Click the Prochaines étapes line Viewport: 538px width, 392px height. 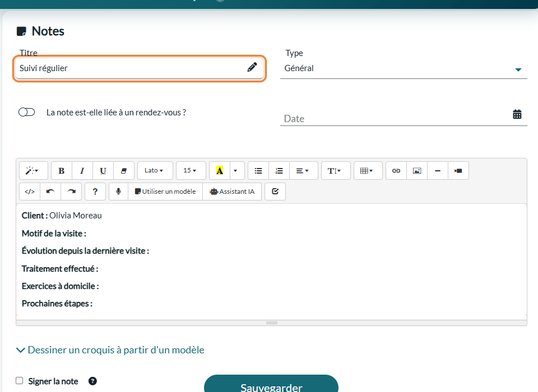[x=57, y=304]
